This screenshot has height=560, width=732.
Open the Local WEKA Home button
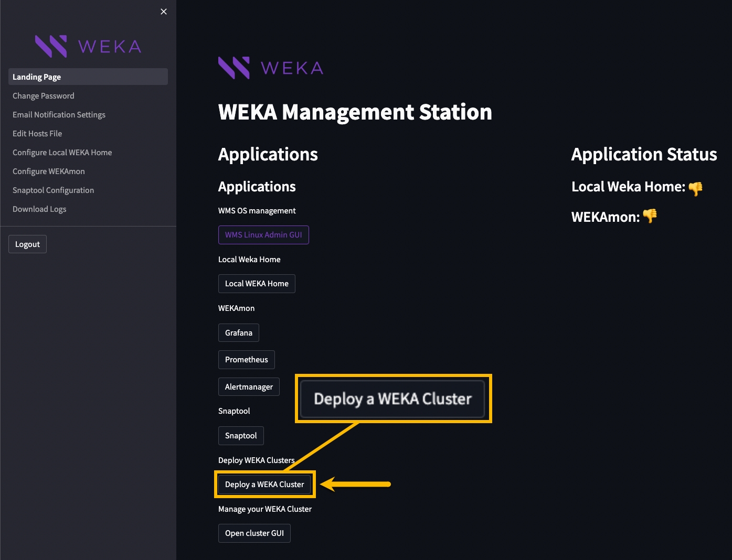pos(257,284)
